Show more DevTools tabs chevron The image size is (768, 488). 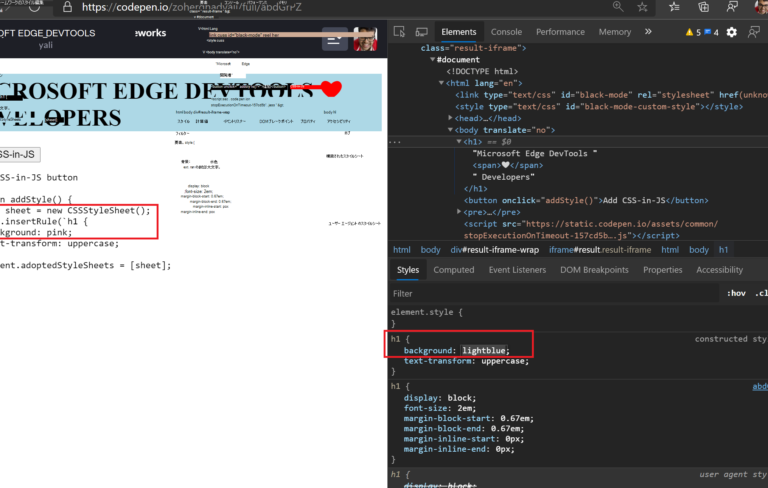tap(648, 32)
